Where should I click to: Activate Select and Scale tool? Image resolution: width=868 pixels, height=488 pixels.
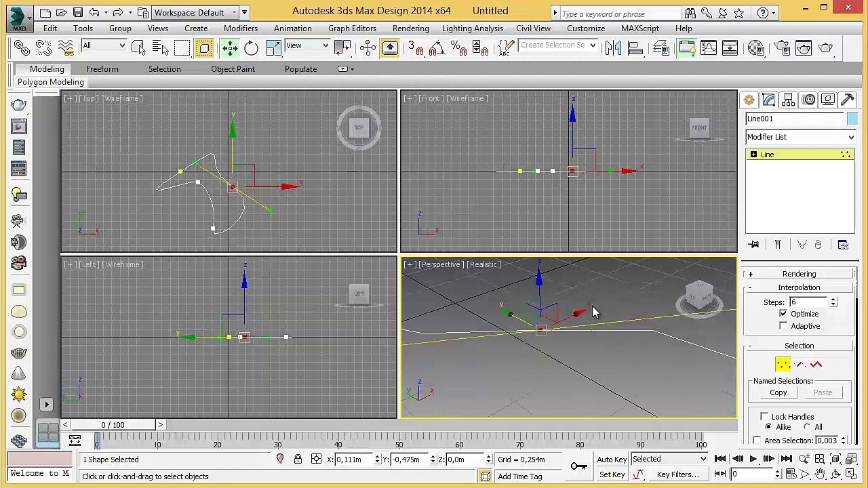tap(273, 47)
